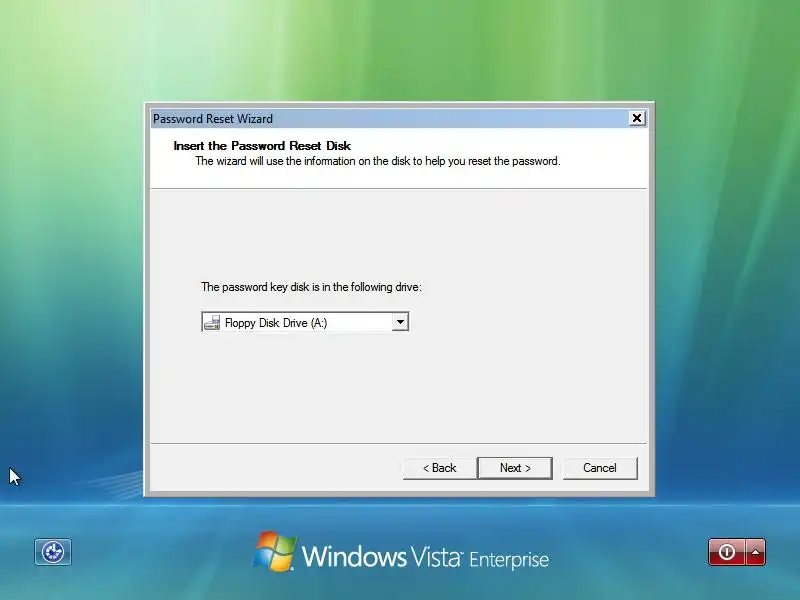Open the drive selection dropdown arrow

401,322
